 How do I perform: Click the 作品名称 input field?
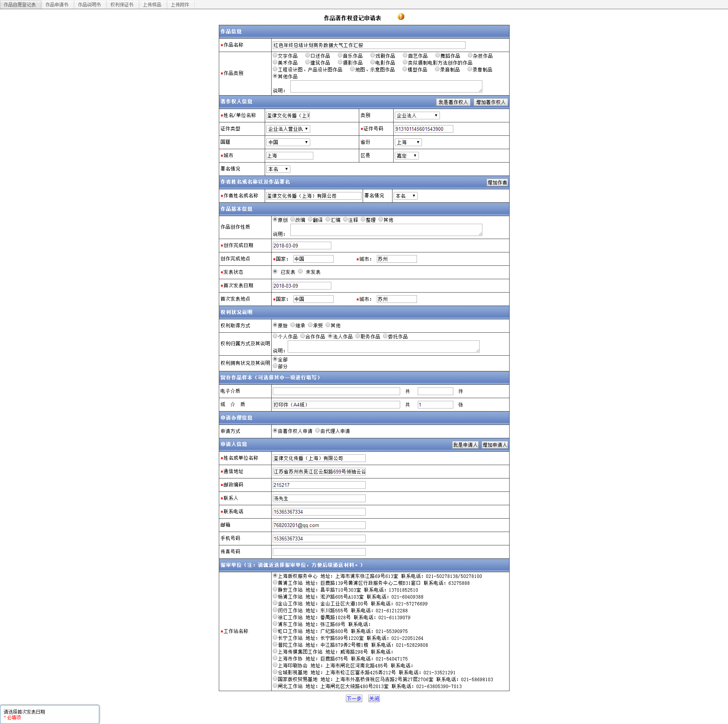[369, 45]
